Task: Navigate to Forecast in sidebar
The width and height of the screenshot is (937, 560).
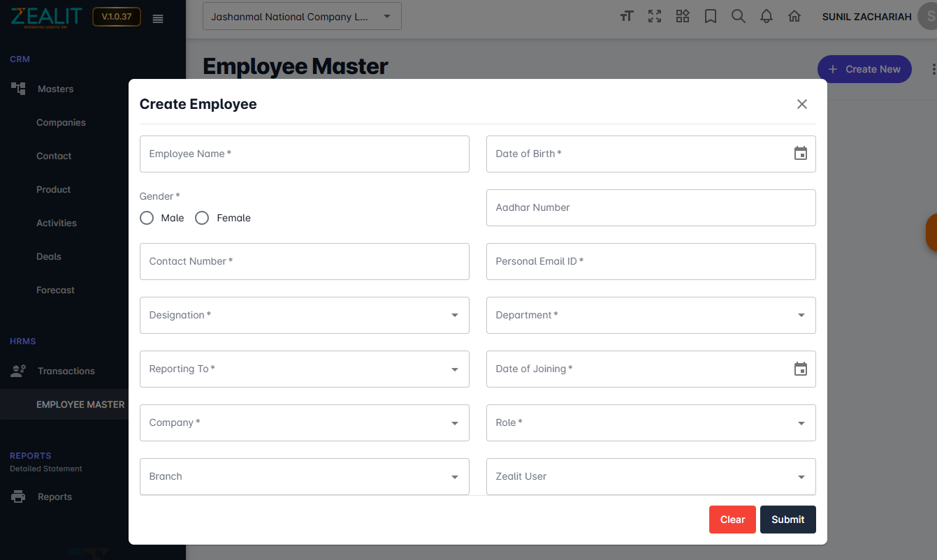Action: pyautogui.click(x=55, y=290)
